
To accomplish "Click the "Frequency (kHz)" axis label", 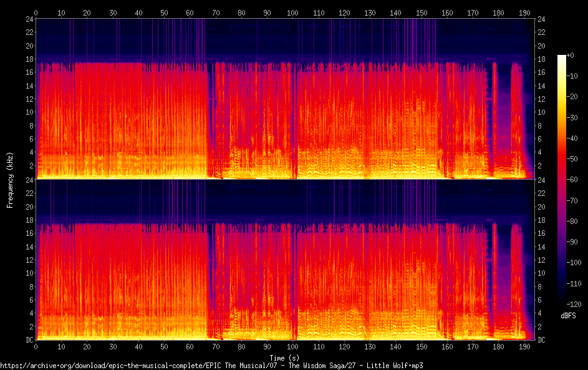I will tap(10, 179).
